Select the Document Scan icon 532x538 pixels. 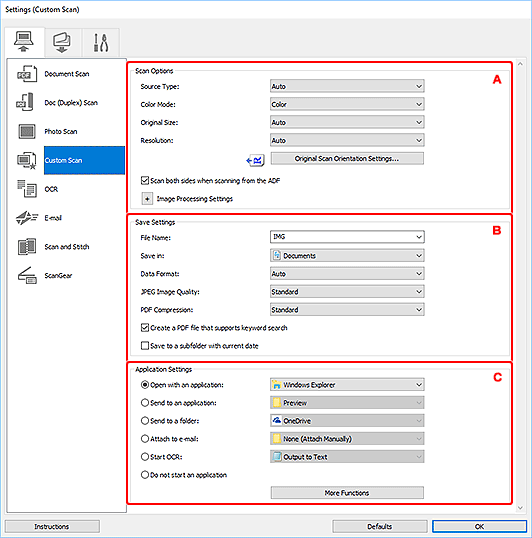(x=27, y=74)
